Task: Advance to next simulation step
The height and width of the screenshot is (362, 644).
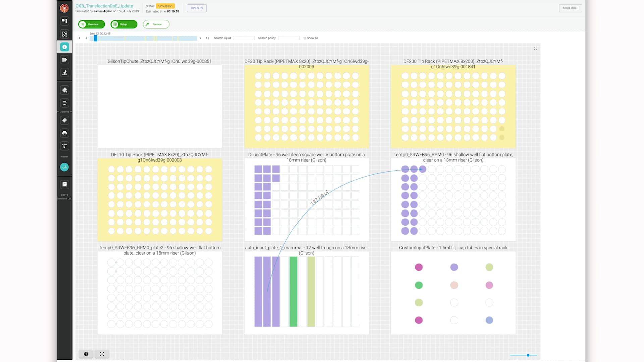Action: point(200,38)
